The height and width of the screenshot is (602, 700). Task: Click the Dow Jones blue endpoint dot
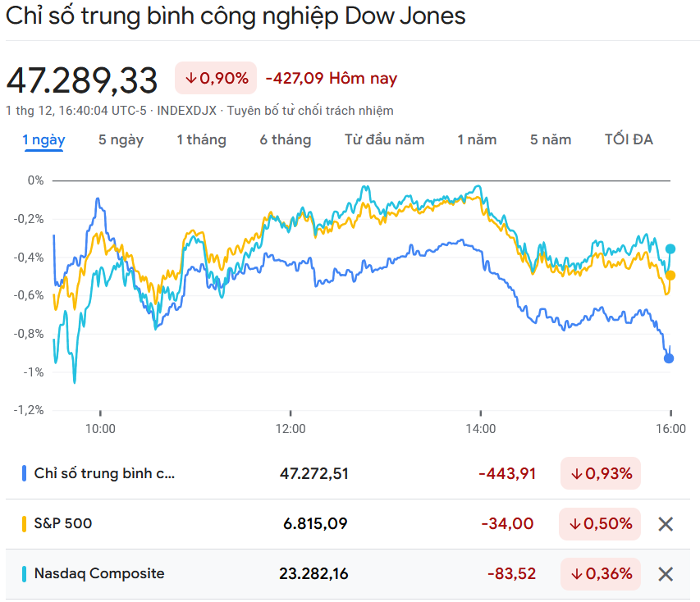click(669, 358)
